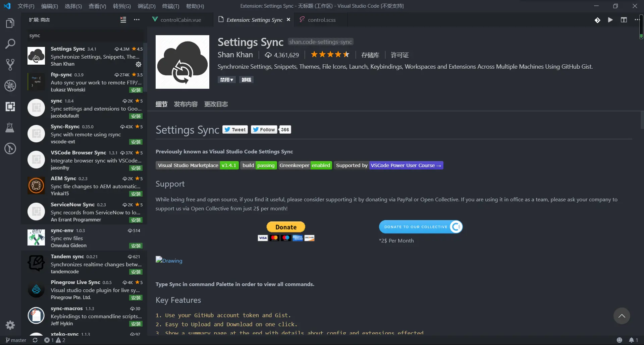Open the 选择(S) menu
This screenshot has height=345, width=644.
tap(73, 6)
